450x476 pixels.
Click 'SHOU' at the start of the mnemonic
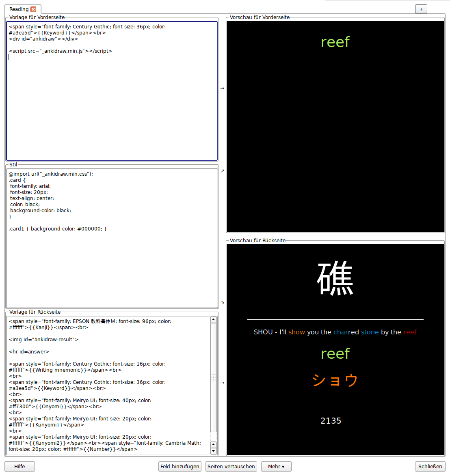(263, 332)
